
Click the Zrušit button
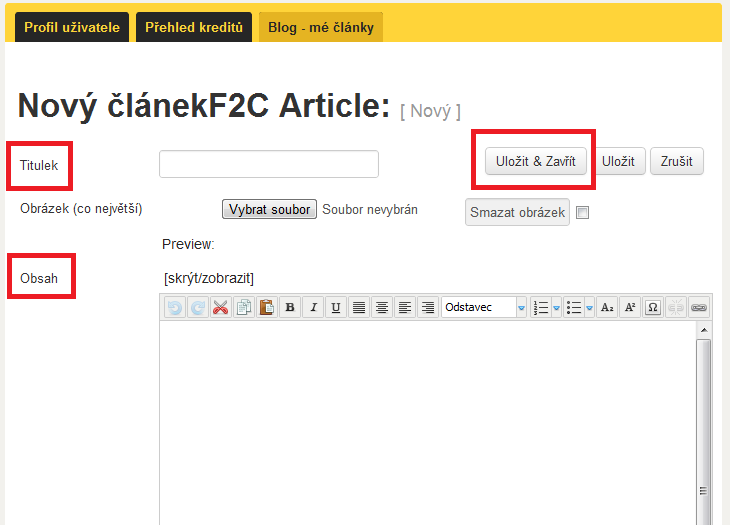676,162
